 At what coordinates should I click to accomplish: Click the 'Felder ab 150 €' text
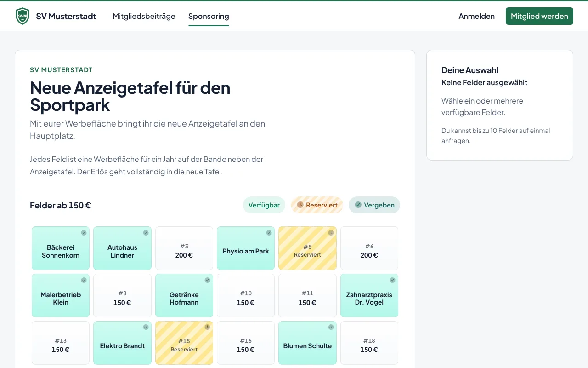point(61,205)
